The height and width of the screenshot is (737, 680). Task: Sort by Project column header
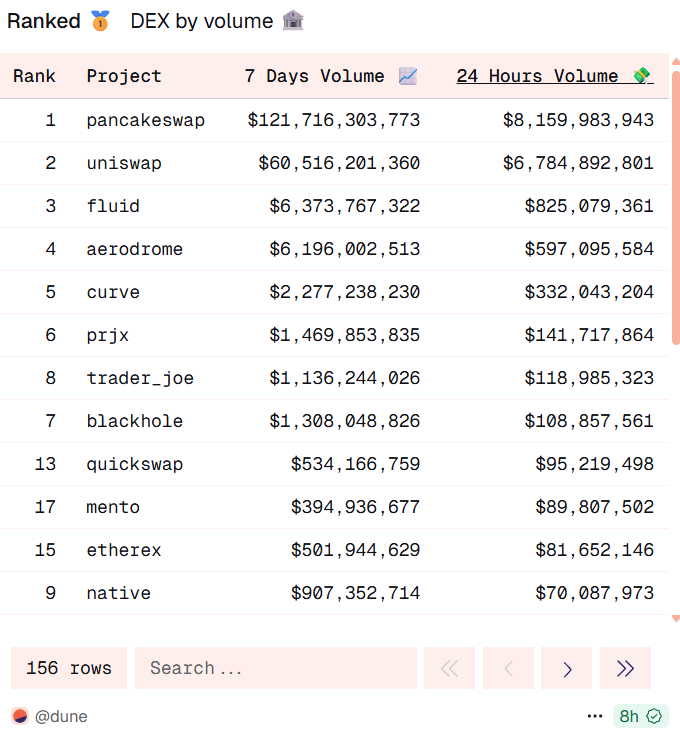(x=124, y=76)
